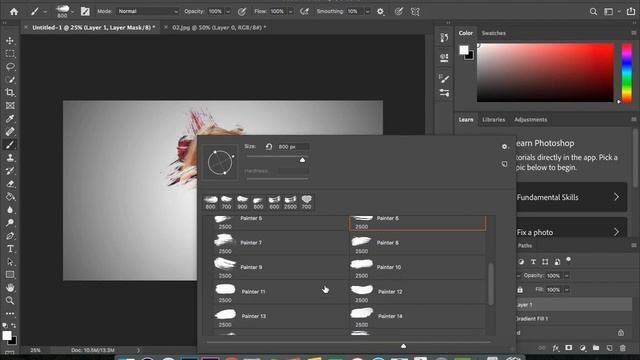
Task: Toggle pressure for opacity
Action: (242, 11)
